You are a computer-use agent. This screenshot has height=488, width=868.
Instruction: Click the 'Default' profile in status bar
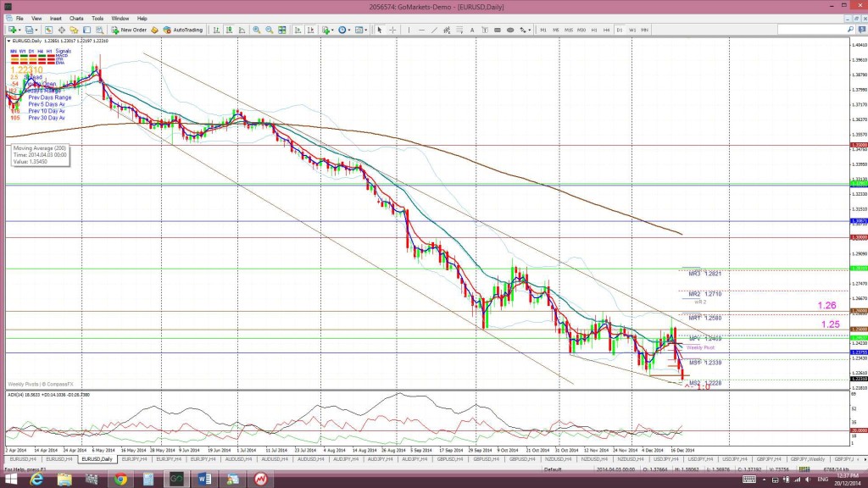(553, 469)
